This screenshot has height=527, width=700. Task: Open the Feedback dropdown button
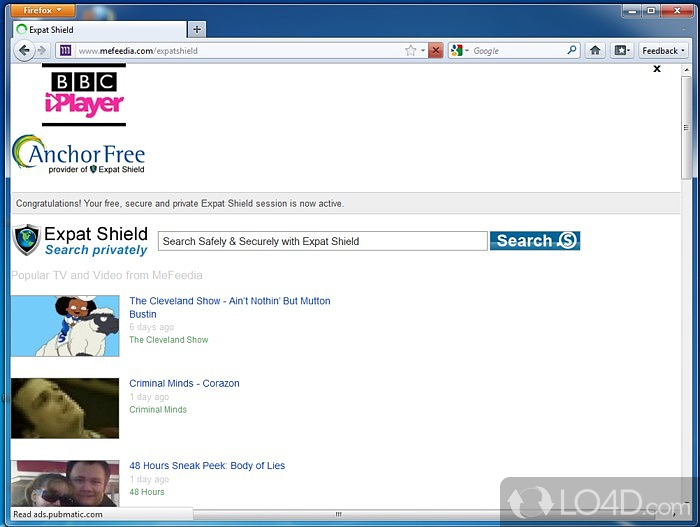point(663,50)
